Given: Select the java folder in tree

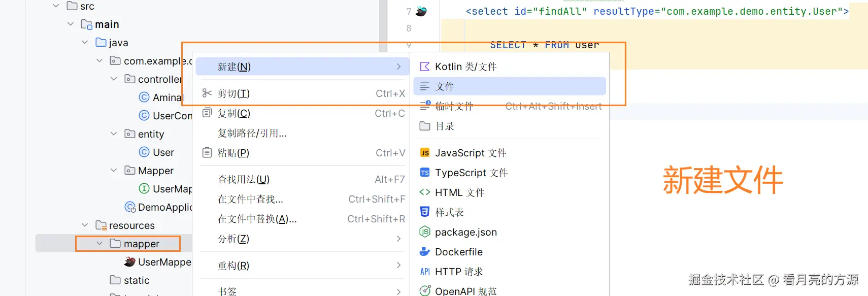Looking at the screenshot, I should point(118,43).
